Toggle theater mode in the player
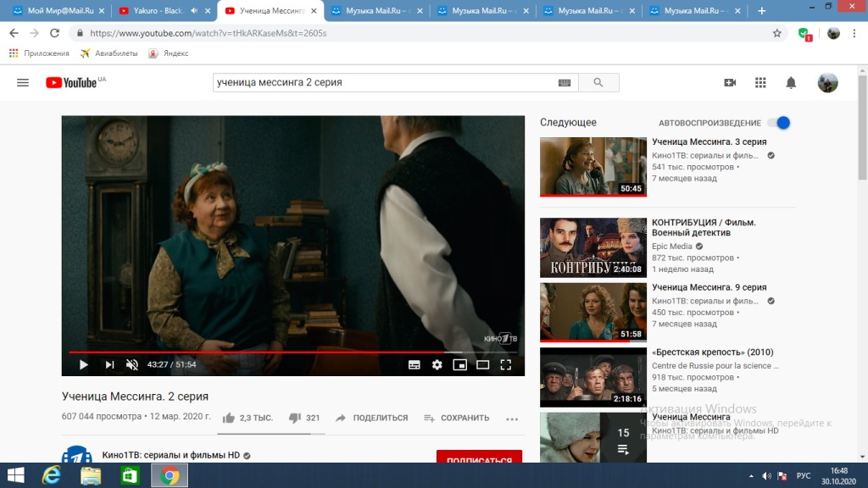Viewport: 868px width, 488px height. pyautogui.click(x=482, y=364)
